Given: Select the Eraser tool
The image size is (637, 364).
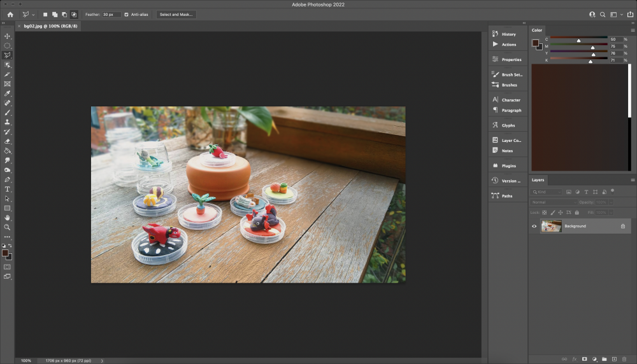Looking at the screenshot, I should 7,141.
